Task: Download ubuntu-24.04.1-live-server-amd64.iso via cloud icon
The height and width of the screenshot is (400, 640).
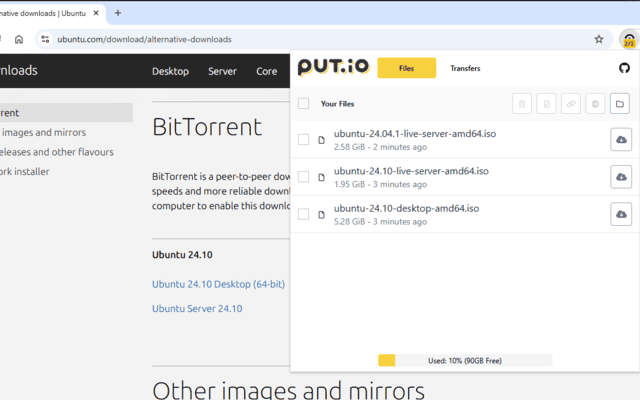Action: 621,140
